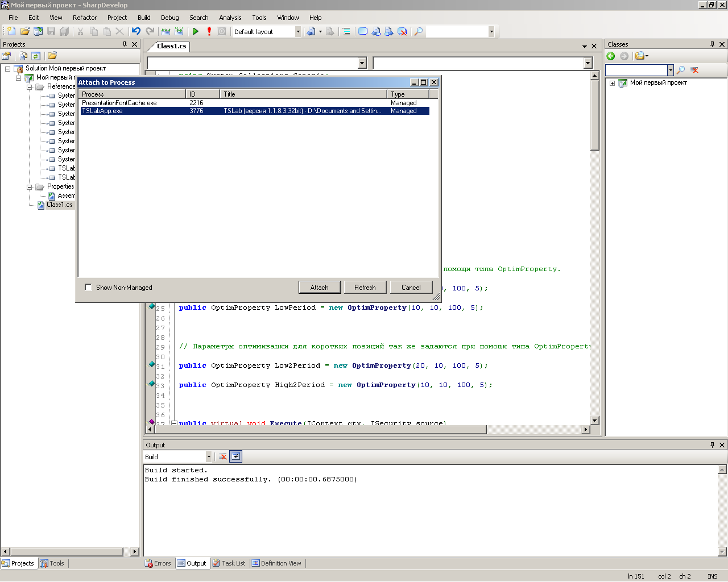This screenshot has width=728, height=582.
Task: Click the Clear Output icon with red X
Action: point(223,456)
